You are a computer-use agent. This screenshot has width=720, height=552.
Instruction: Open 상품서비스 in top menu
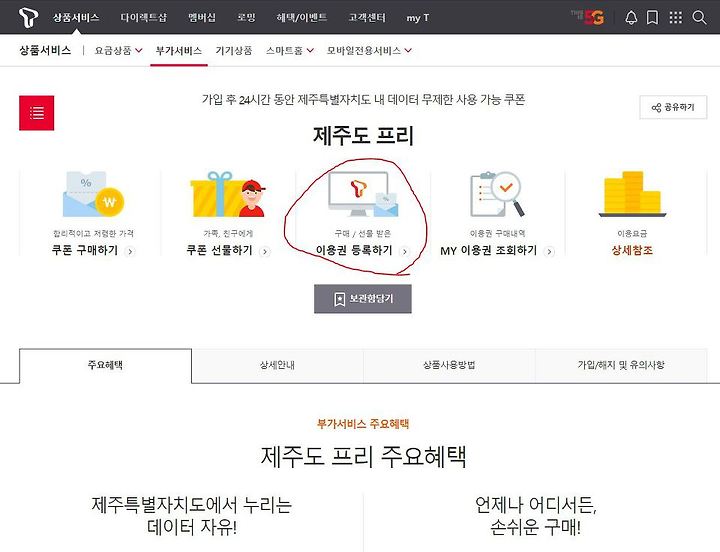pyautogui.click(x=76, y=18)
